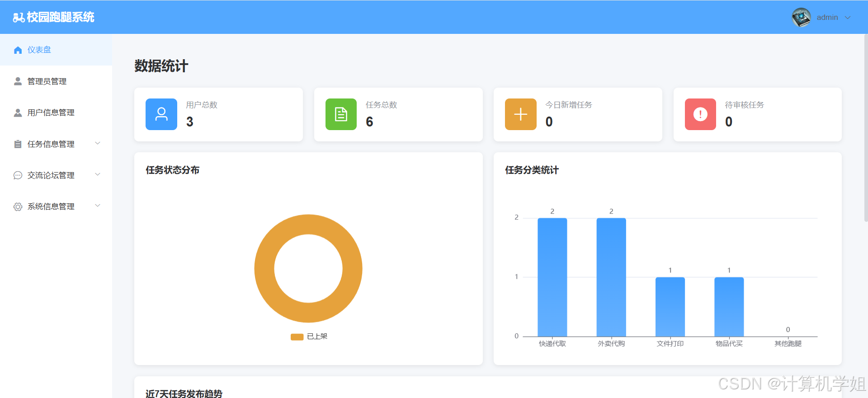The image size is (868, 398).
Task: Expand the 交流论坛管理 submenu chevron
Action: coord(97,175)
